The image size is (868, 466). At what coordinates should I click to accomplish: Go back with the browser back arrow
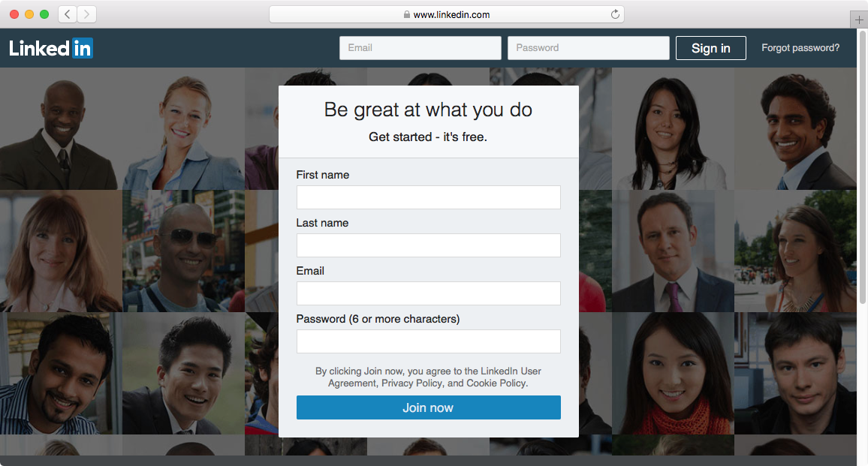tap(68, 14)
